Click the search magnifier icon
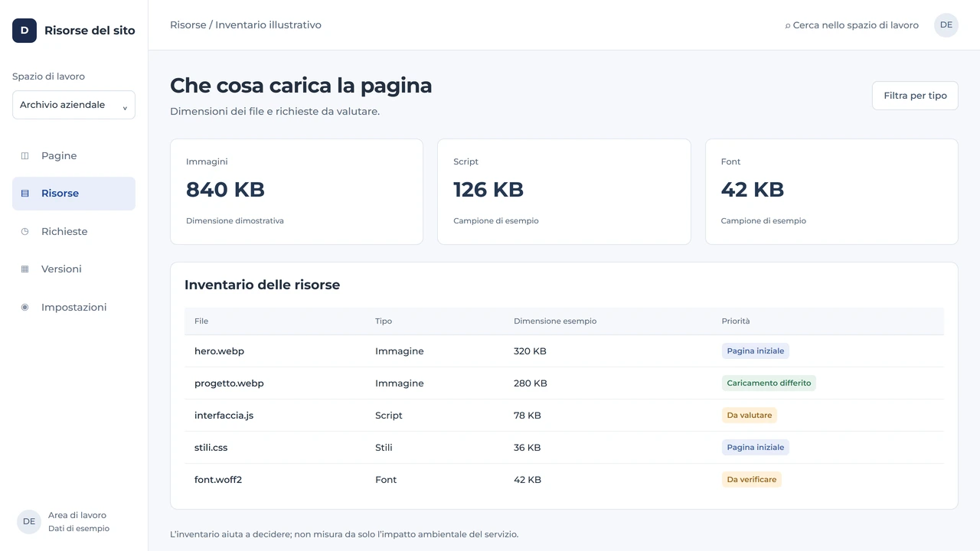Image resolution: width=980 pixels, height=551 pixels. tap(788, 26)
